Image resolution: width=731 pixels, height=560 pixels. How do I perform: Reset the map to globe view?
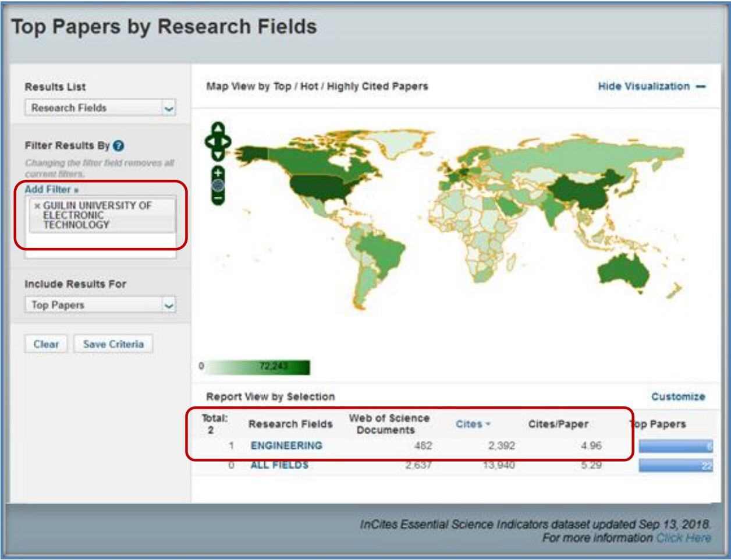pyautogui.click(x=218, y=186)
